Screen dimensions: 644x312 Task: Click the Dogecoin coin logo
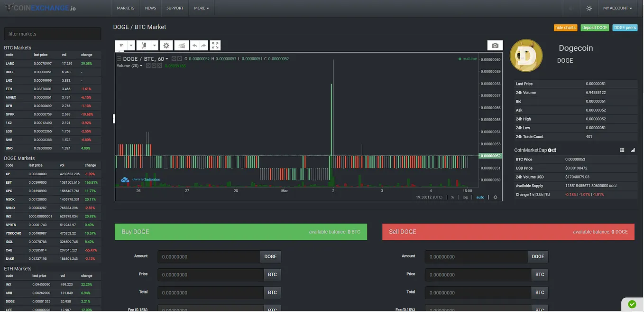tap(526, 56)
